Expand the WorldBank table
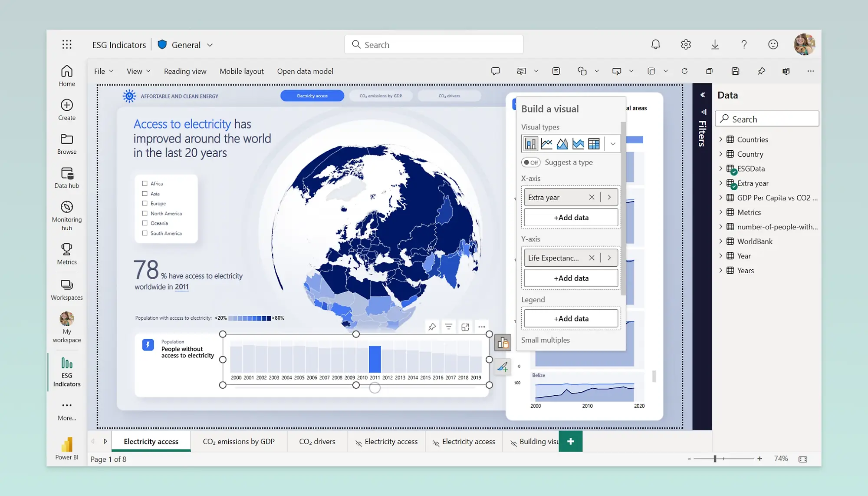 click(722, 241)
